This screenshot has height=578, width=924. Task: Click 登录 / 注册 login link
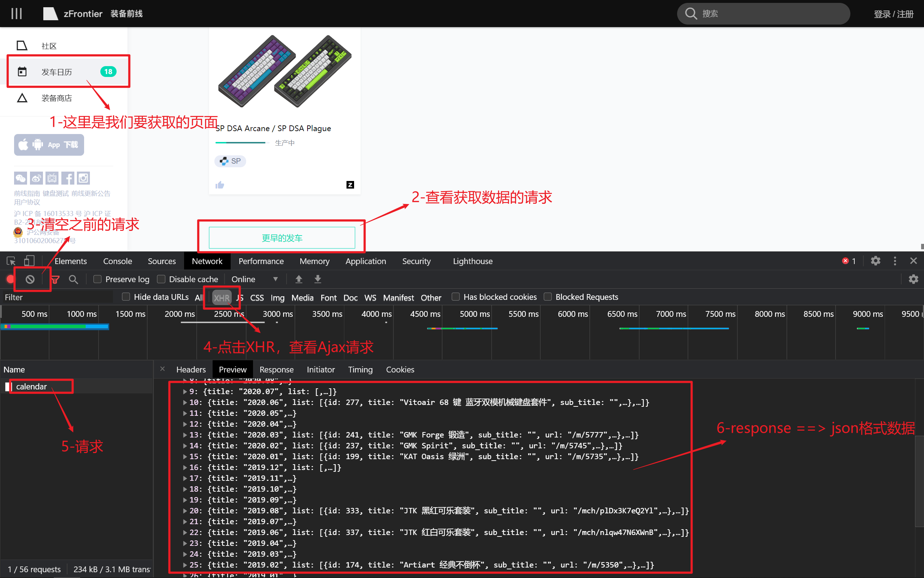pos(893,14)
